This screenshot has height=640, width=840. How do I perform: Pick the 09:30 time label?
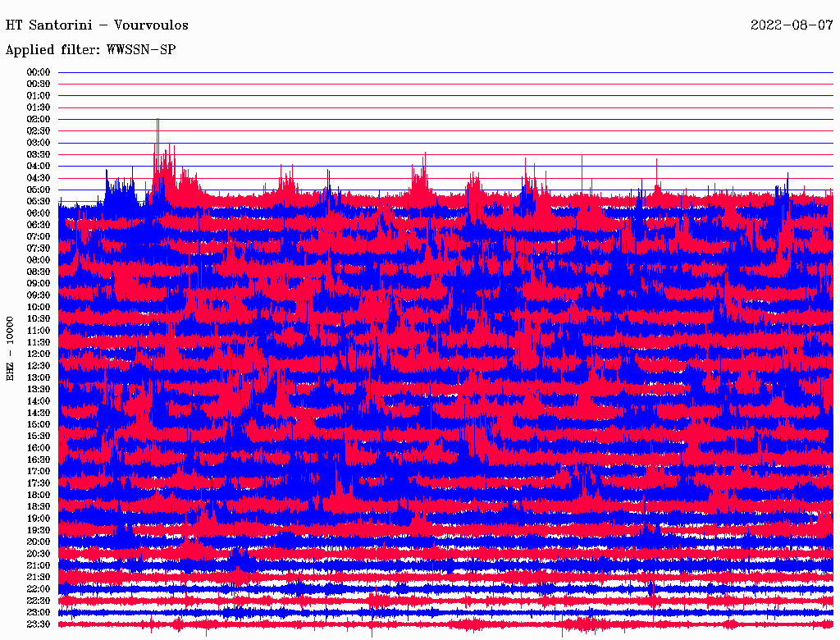pos(39,295)
